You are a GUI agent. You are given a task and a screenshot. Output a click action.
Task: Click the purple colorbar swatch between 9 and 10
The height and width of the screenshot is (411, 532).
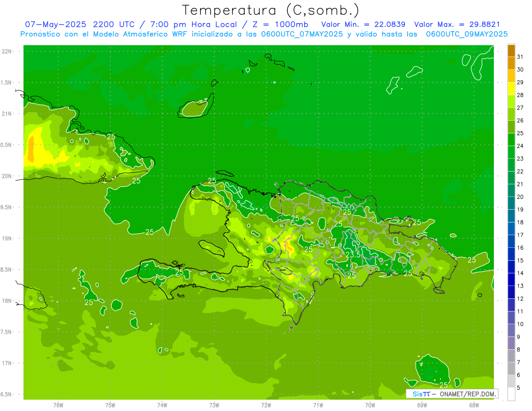click(511, 331)
